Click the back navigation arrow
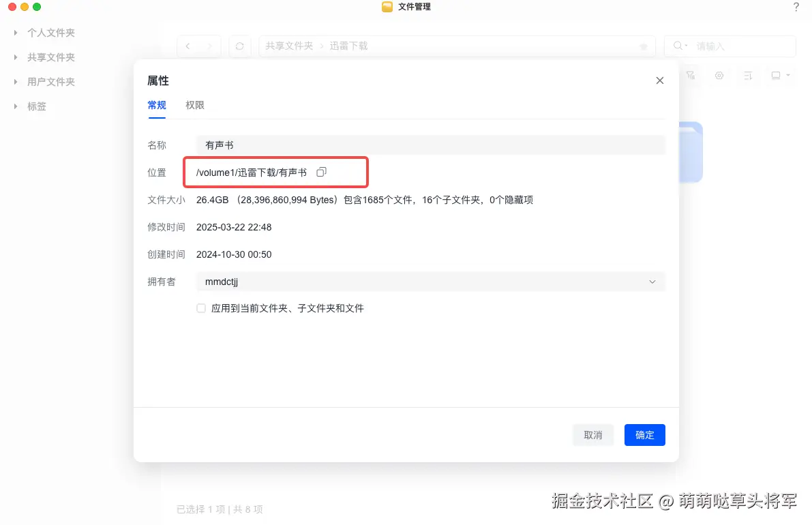This screenshot has height=525, width=812. click(x=187, y=46)
